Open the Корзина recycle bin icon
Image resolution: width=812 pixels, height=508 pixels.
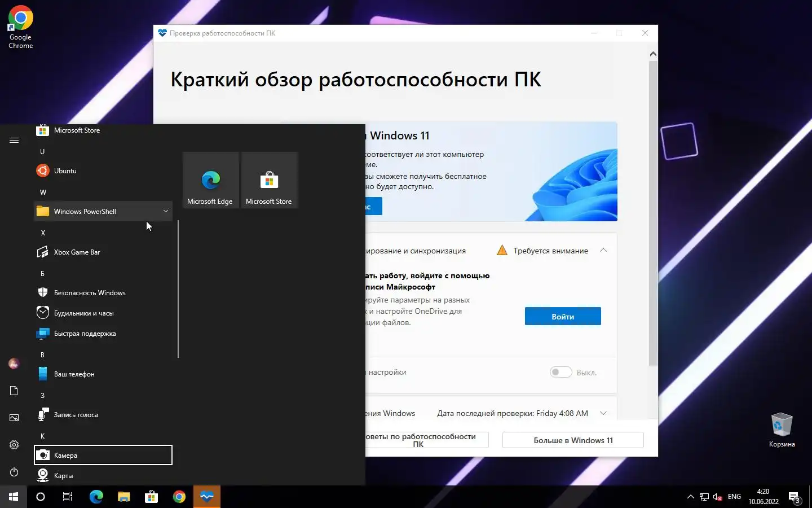(782, 430)
